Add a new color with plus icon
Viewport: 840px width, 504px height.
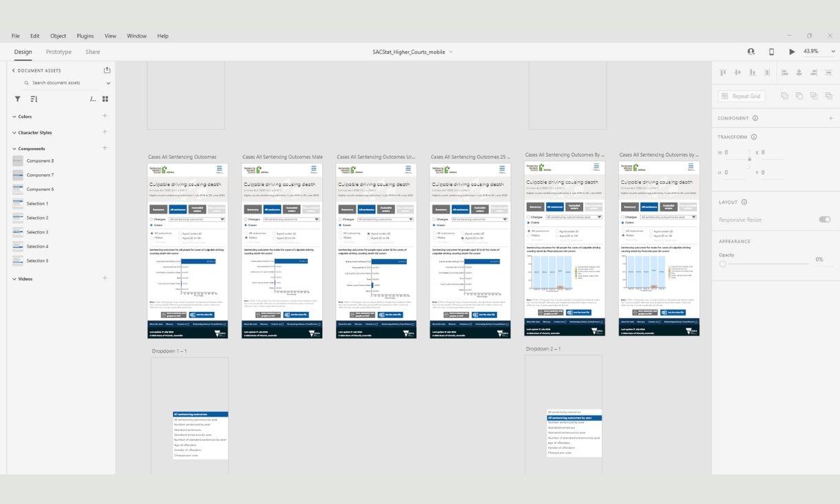[x=105, y=116]
